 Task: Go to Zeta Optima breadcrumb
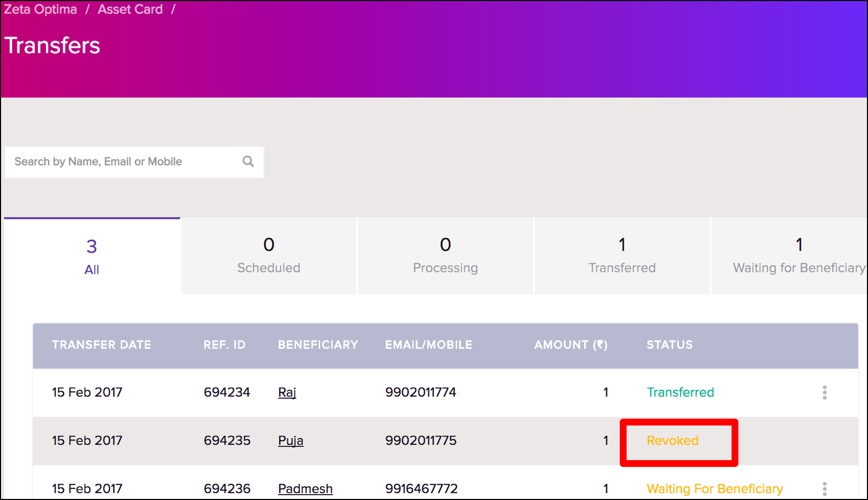point(40,9)
